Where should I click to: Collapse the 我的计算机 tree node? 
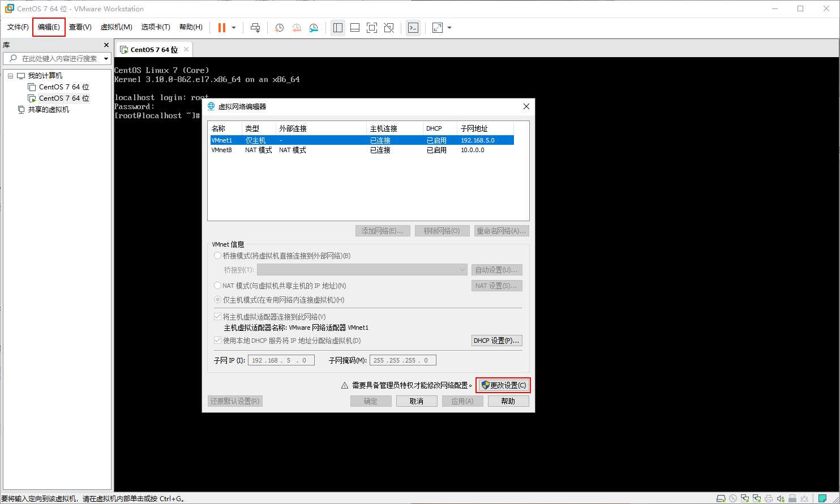click(x=10, y=76)
